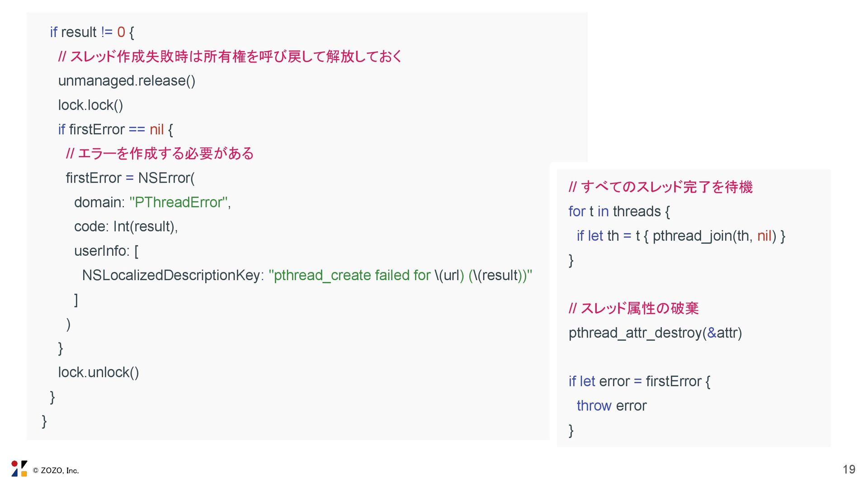Click the NSLocalizedDescriptionKey line
This screenshot has height=488, width=868.
coord(307,275)
